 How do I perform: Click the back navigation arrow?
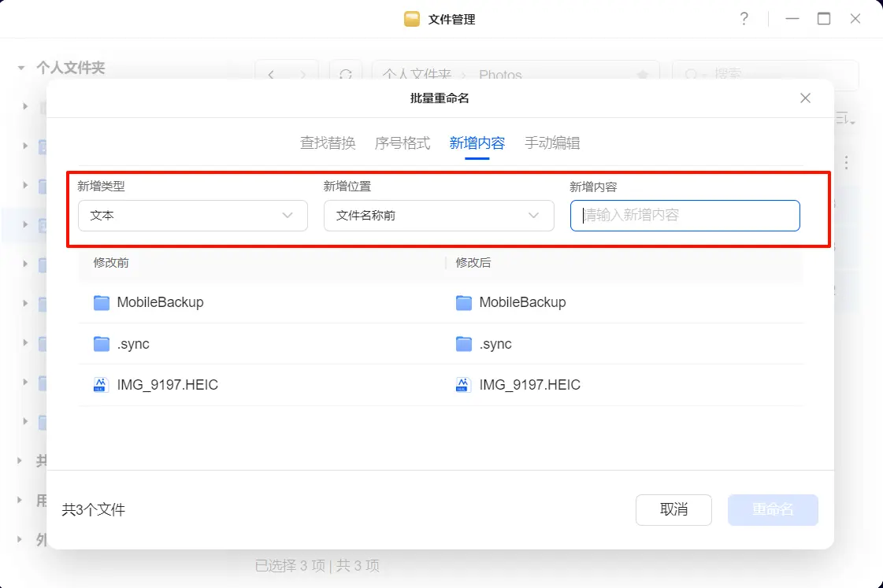coord(271,75)
